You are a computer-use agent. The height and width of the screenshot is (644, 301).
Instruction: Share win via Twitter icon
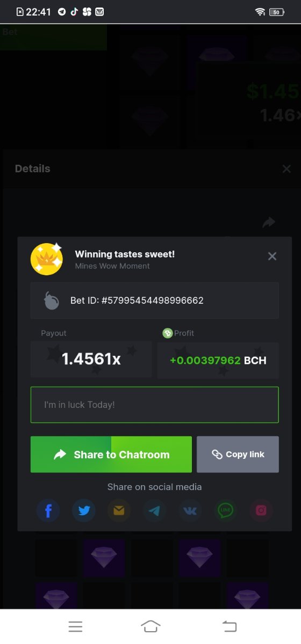click(84, 510)
